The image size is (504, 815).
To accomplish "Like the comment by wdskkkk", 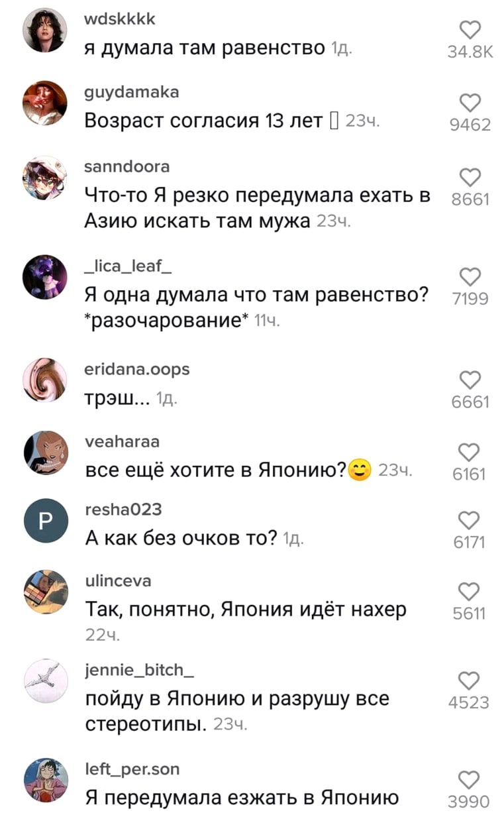I will [x=470, y=30].
